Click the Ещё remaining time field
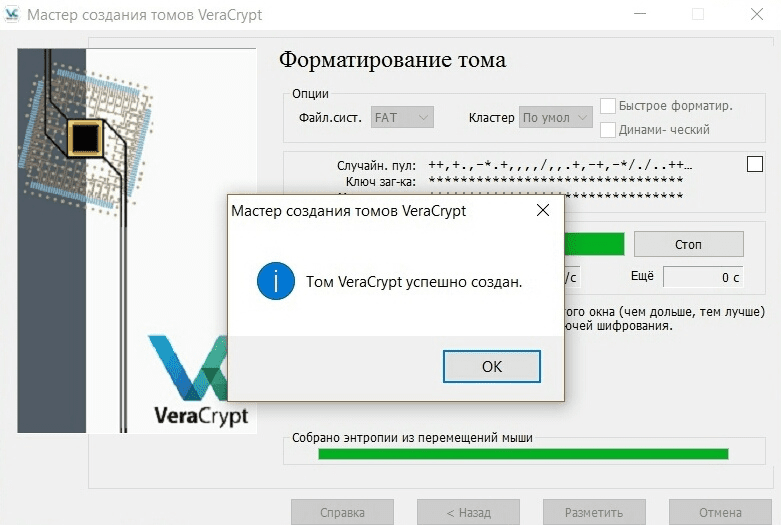The height and width of the screenshot is (525, 781). 703,277
